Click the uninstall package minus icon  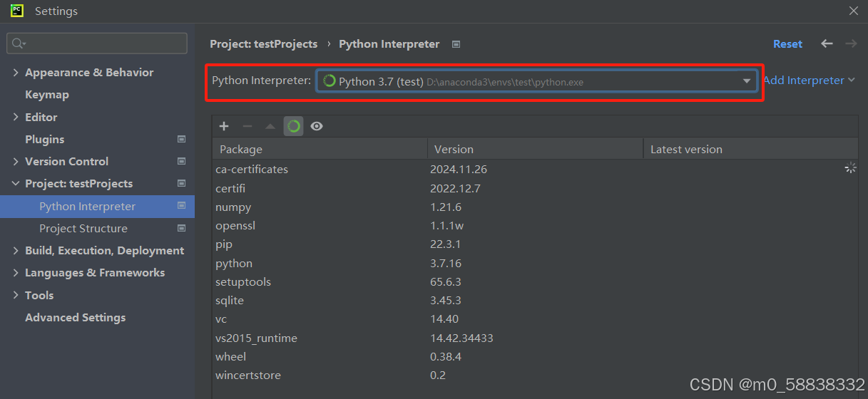pyautogui.click(x=247, y=126)
